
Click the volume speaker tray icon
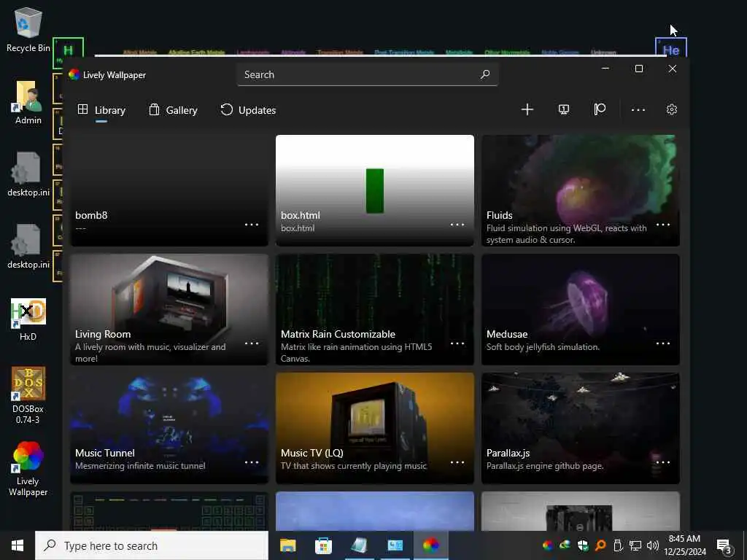(653, 545)
